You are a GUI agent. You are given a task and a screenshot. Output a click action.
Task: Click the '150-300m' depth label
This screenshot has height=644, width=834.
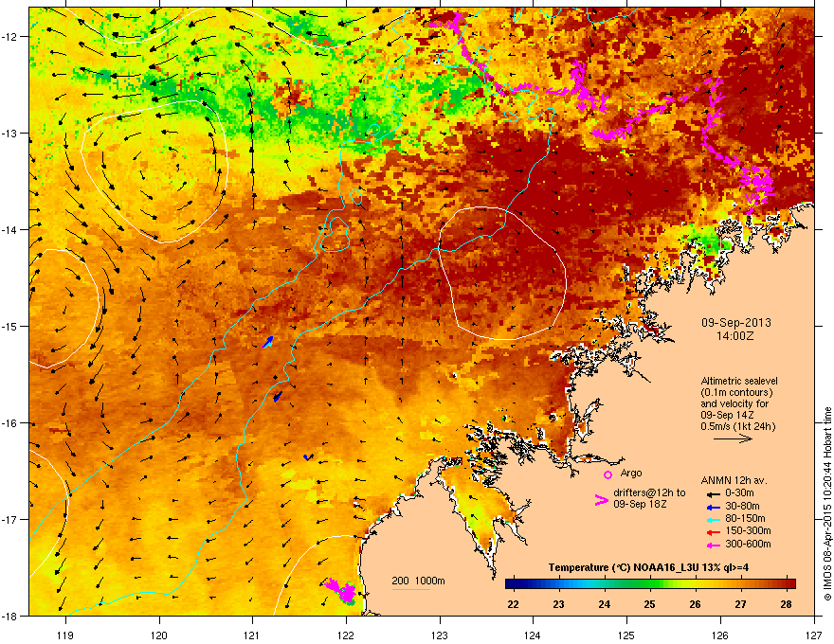[748, 530]
